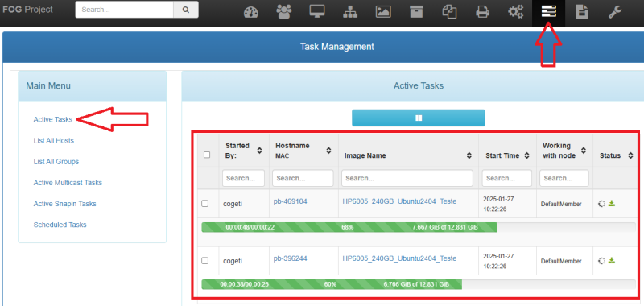Viewport: 644px width, 306px height.
Task: Sort by Start Time column arrows
Action: (527, 155)
